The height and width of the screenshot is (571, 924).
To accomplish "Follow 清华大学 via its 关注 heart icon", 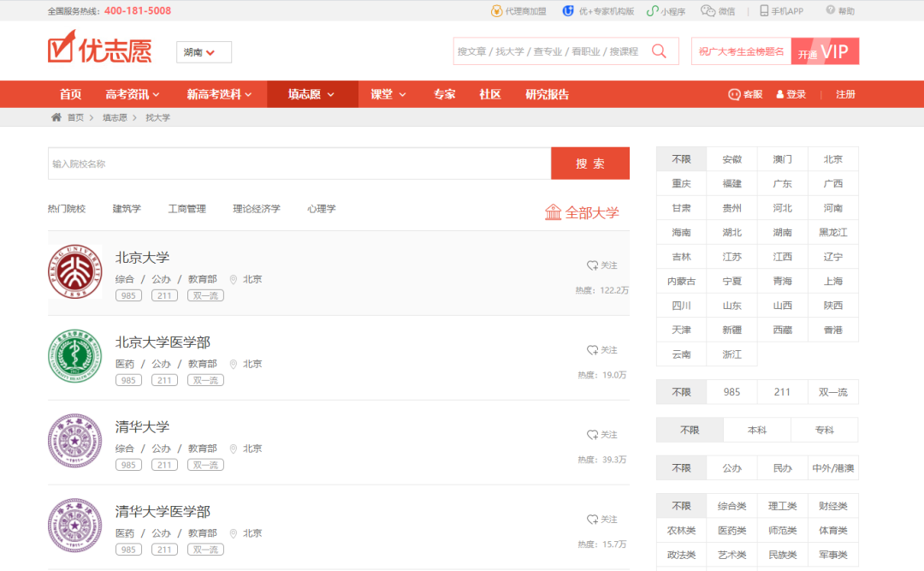I will (x=592, y=435).
